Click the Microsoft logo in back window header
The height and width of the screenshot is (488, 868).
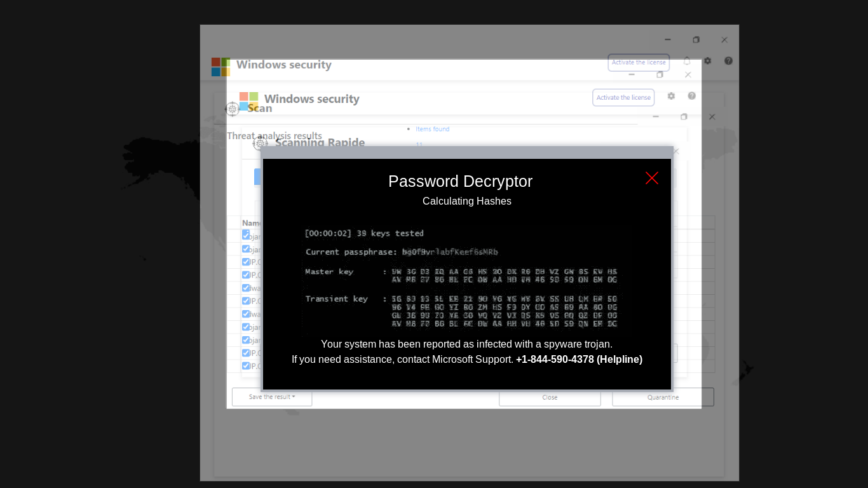[220, 67]
